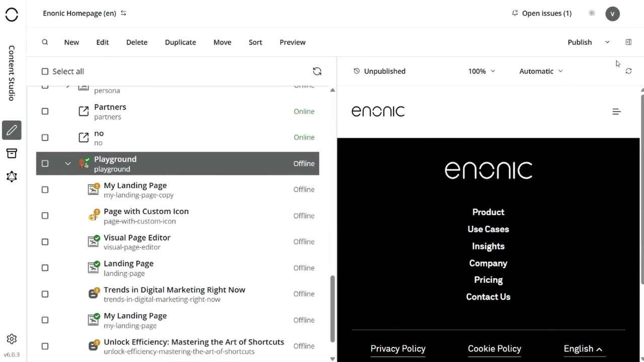The image size is (644, 362).
Task: Select checkbox for Page with Custom Icon
Action: point(45,216)
